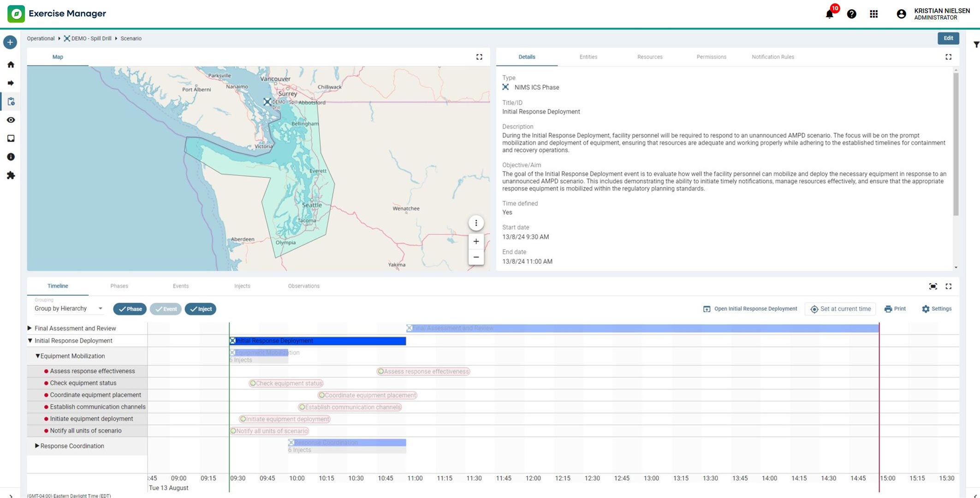This screenshot has width=980, height=498.
Task: Toggle the Inject filter chip
Action: (x=201, y=309)
